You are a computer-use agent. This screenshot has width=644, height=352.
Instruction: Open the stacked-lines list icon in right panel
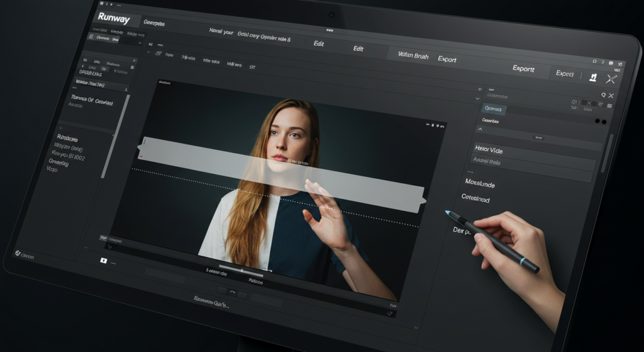(609, 106)
